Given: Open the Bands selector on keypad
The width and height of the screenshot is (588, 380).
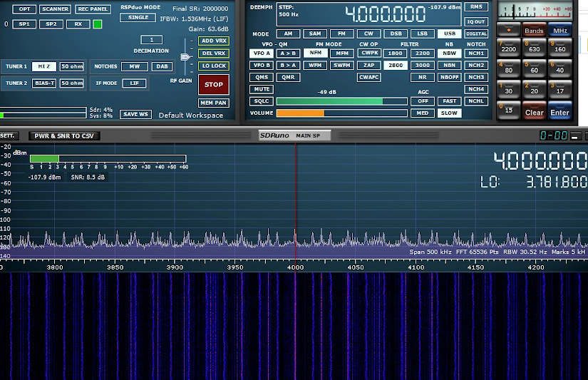Looking at the screenshot, I should [x=534, y=31].
